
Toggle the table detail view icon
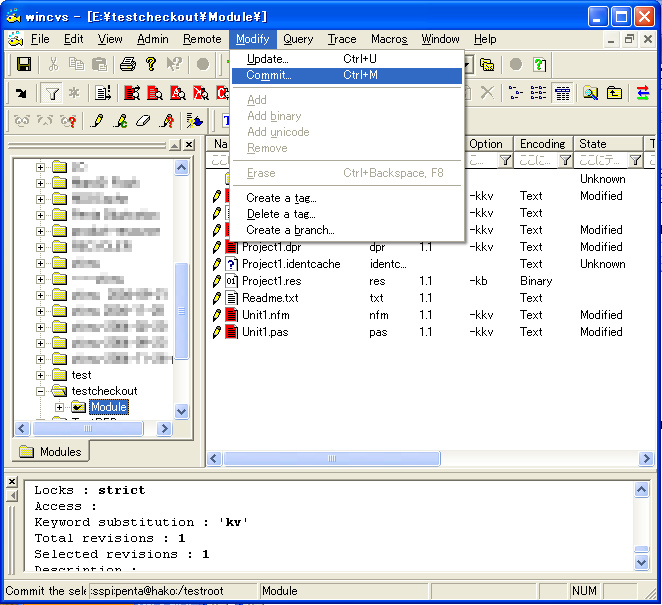click(562, 92)
